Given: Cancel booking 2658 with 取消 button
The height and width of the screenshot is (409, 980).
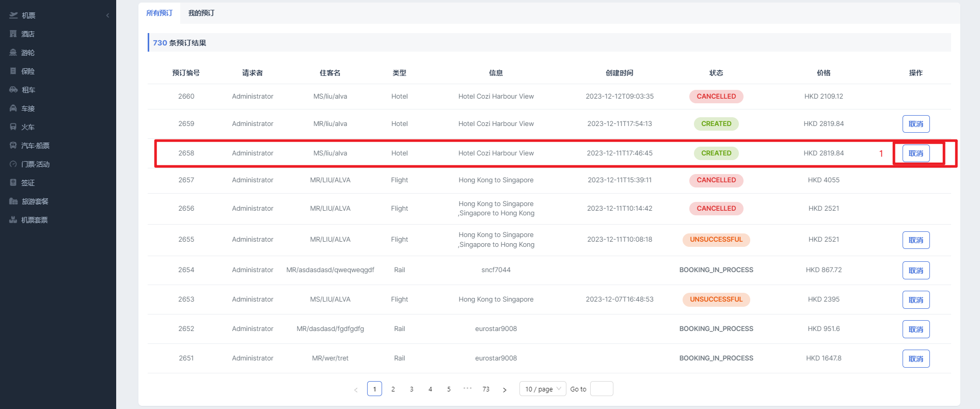Looking at the screenshot, I should point(915,153).
